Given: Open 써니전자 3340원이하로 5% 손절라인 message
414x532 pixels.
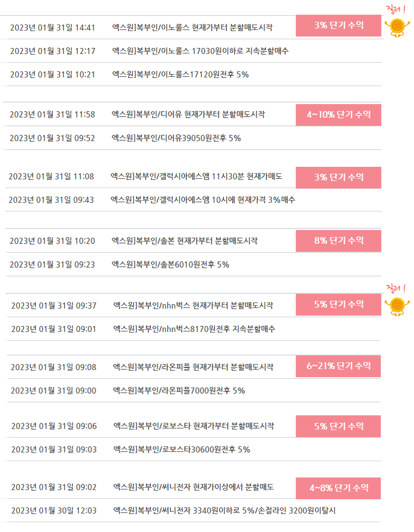Looking at the screenshot, I should click(x=224, y=511).
